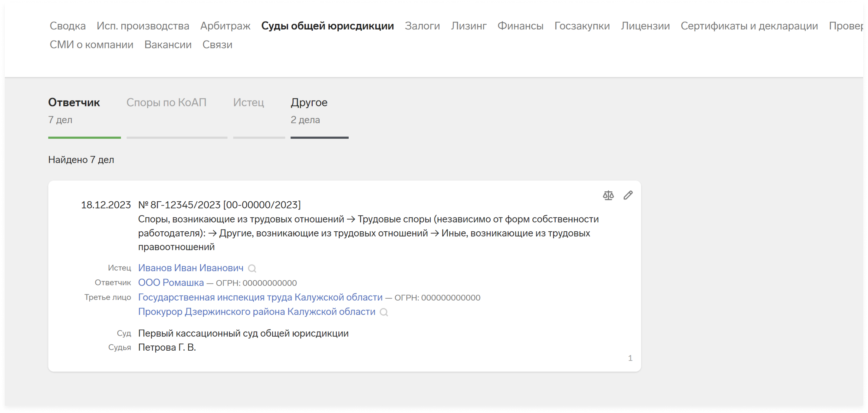Screen dimensions: 868x413
Task: Go to Вакансии tab
Action: (x=168, y=45)
